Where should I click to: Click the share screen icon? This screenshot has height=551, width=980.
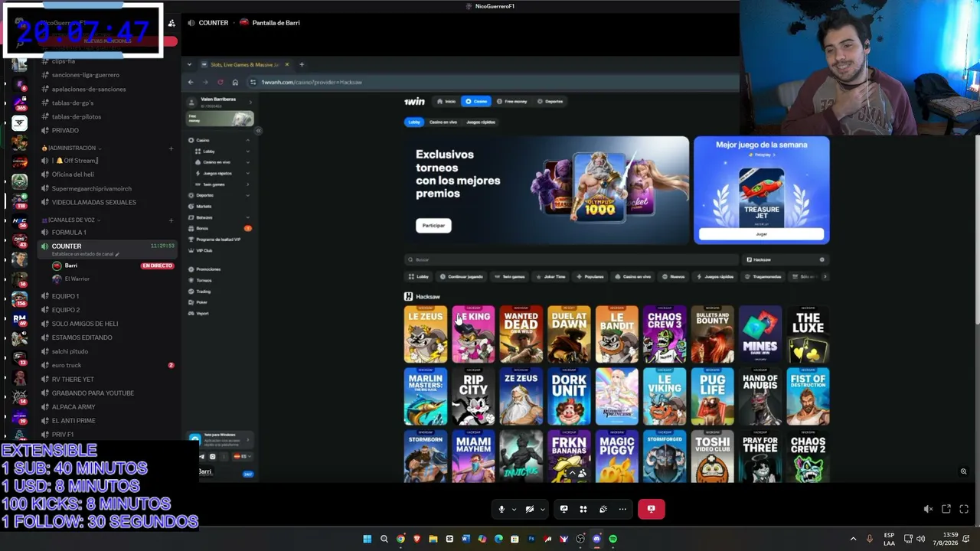pyautogui.click(x=563, y=509)
